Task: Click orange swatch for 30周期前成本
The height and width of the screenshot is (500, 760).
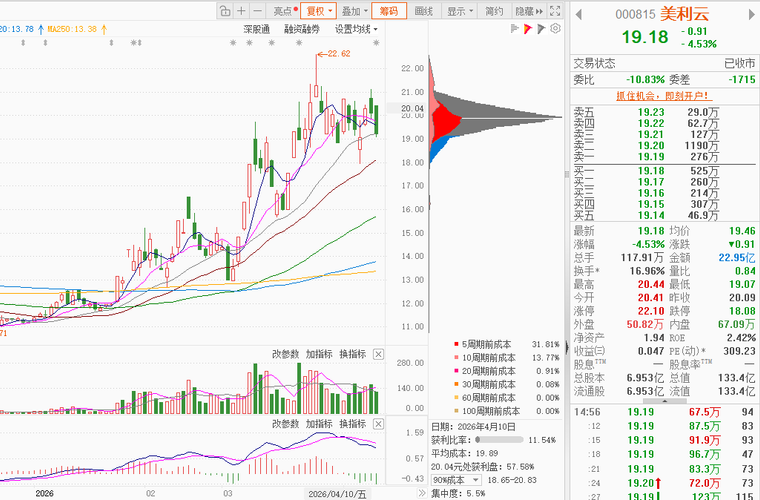Action: [456, 384]
